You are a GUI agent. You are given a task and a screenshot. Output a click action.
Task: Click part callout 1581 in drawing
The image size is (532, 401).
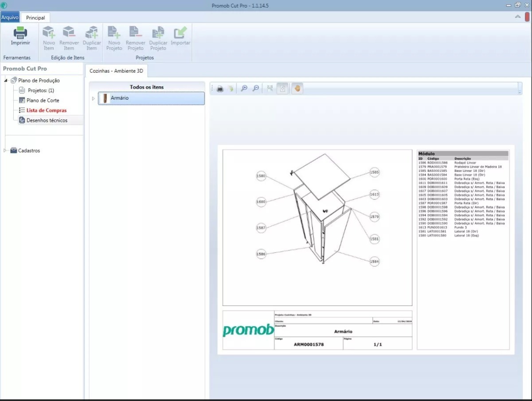point(375,239)
